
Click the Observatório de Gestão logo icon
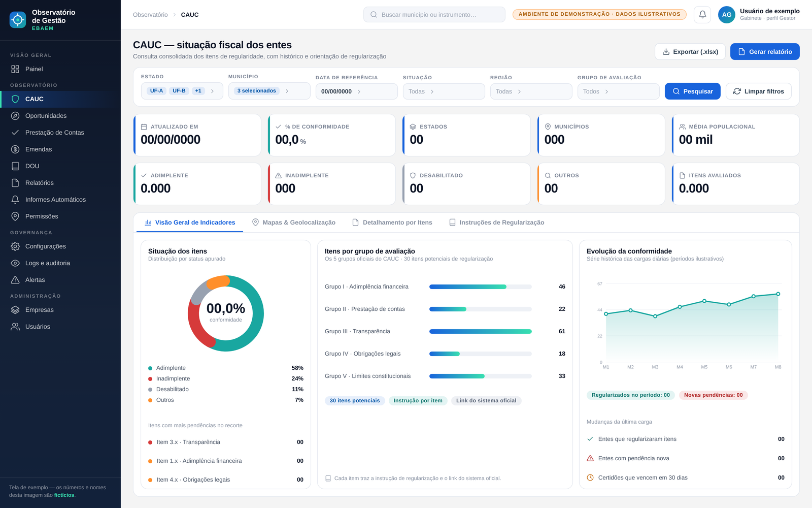pyautogui.click(x=18, y=20)
